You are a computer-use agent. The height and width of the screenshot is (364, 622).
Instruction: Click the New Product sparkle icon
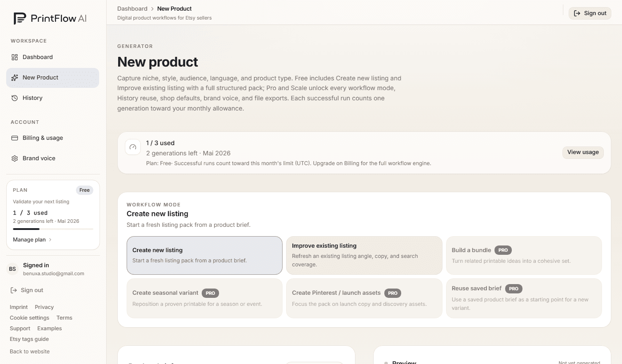click(x=15, y=78)
